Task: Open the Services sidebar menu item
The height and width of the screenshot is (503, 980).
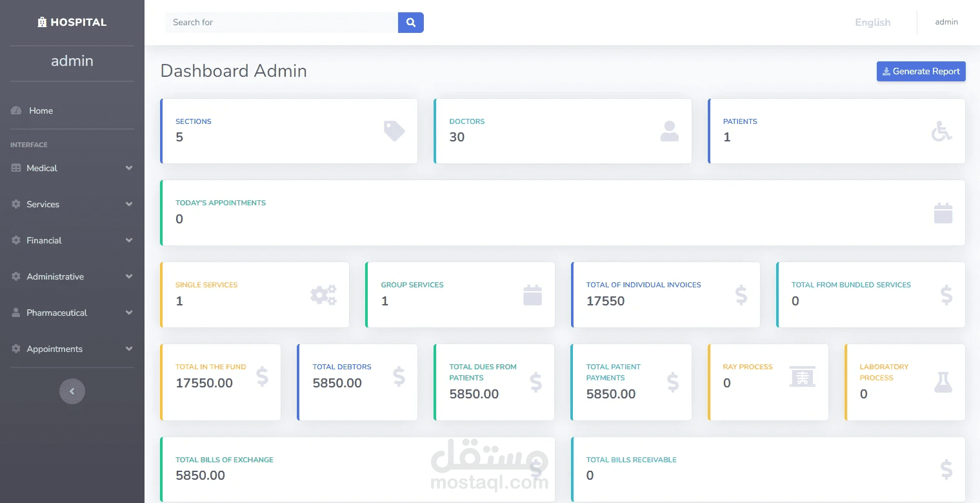Action: click(x=72, y=204)
